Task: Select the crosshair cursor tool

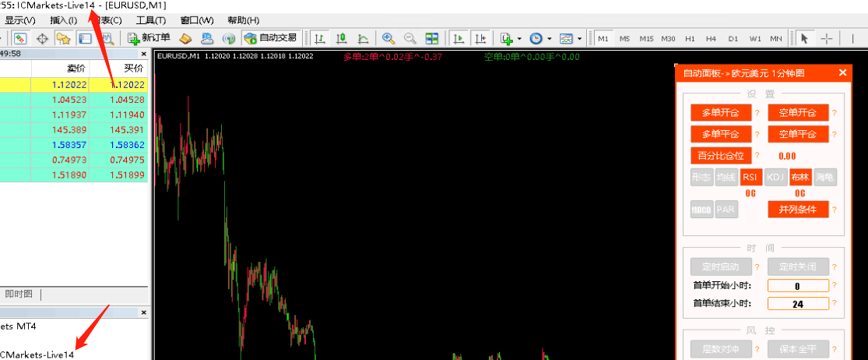Action: click(x=827, y=38)
